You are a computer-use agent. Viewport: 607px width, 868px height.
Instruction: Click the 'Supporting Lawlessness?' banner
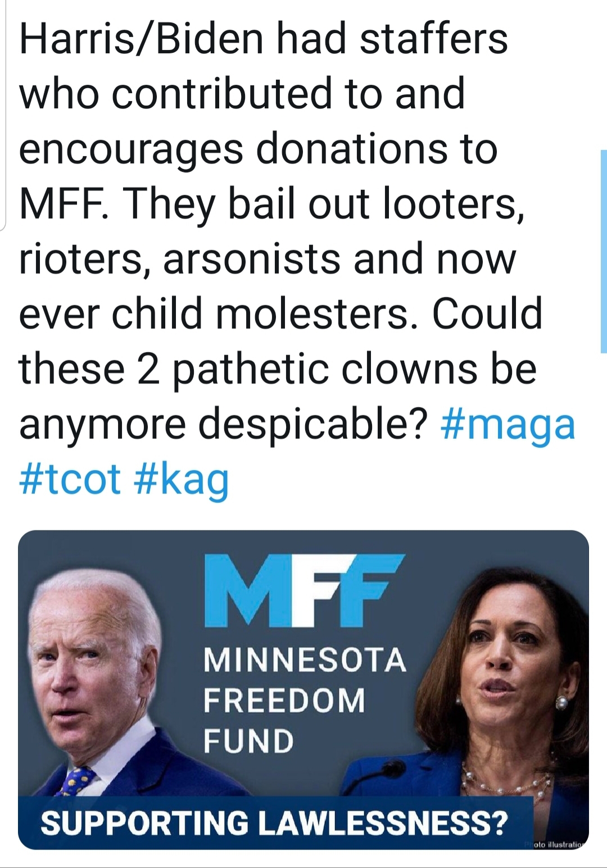pos(274,823)
